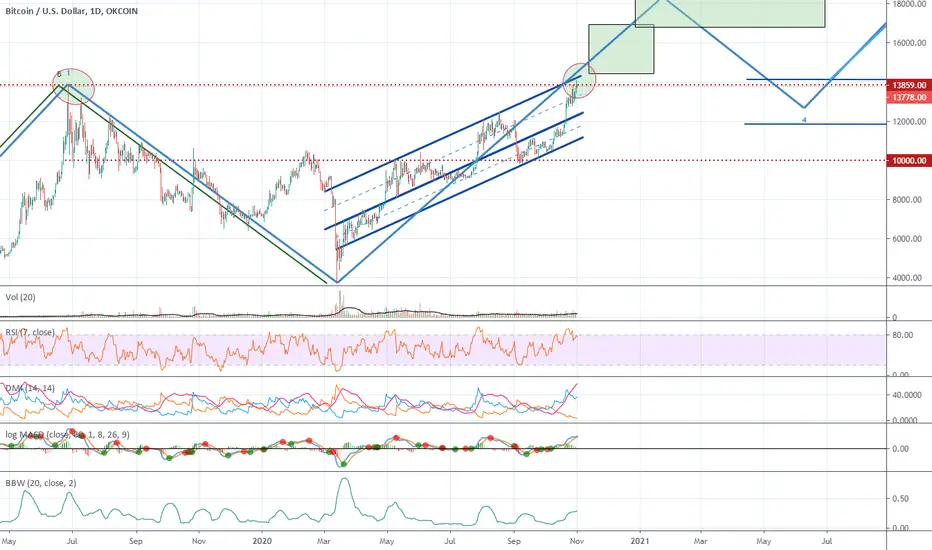Click the volume spike bar in March 2020
The image size is (932, 550).
(x=340, y=303)
